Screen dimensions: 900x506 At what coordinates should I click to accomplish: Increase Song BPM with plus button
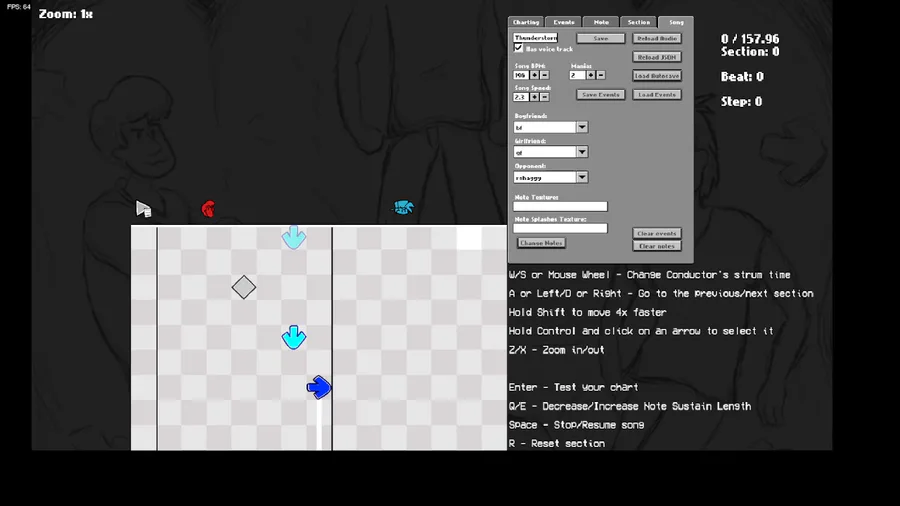pyautogui.click(x=534, y=75)
